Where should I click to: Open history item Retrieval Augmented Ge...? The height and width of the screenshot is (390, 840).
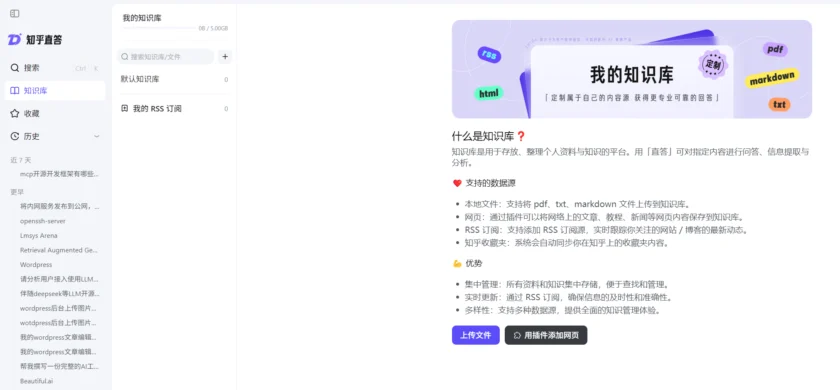click(x=59, y=250)
